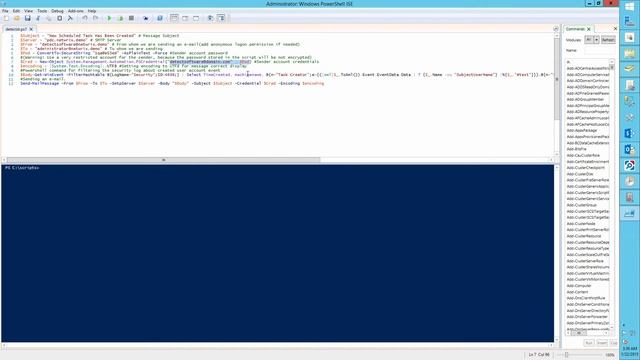640x360 pixels.
Task: Save the script with the floppy disk icon
Action: pyautogui.click(x=27, y=18)
